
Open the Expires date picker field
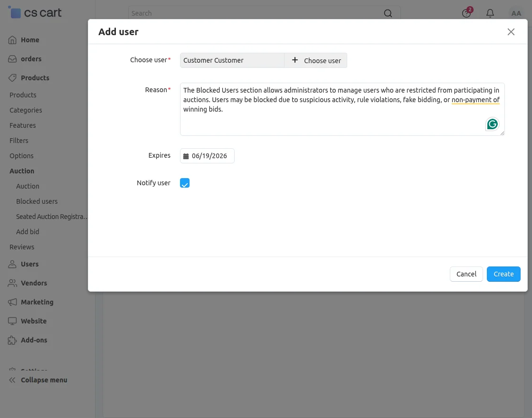(x=207, y=156)
